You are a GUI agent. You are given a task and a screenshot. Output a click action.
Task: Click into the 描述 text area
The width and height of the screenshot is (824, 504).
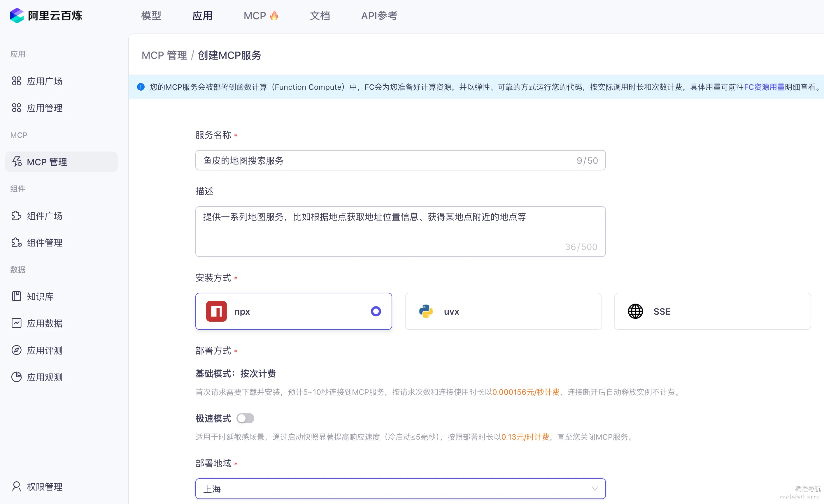coord(400,231)
